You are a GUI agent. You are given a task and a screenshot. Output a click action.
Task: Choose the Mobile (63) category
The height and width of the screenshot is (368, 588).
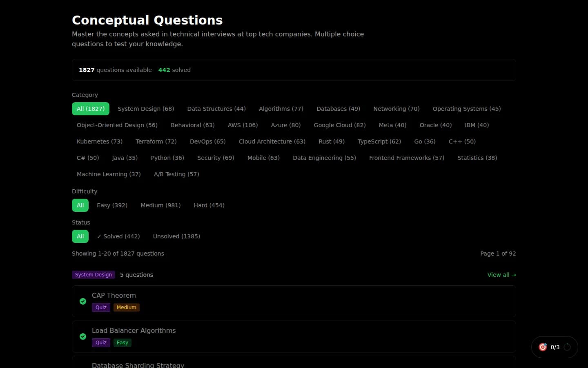tap(263, 158)
